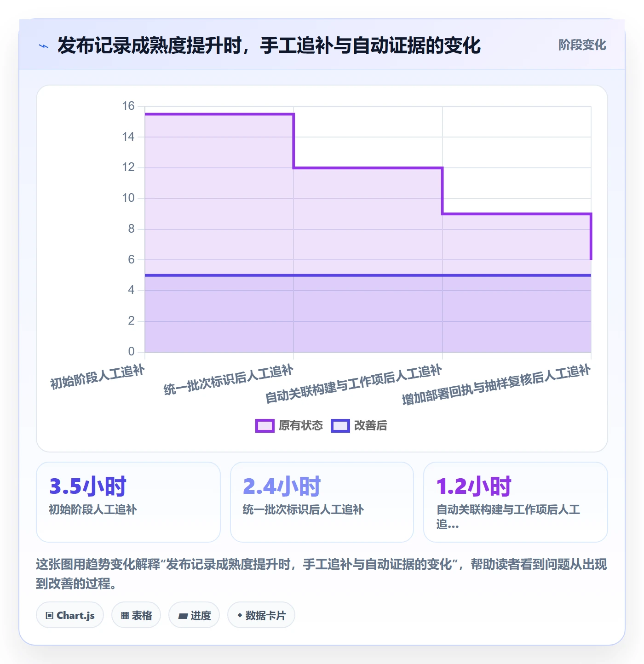Toggle the 改善后 legend swatch
The width and height of the screenshot is (644, 664).
[x=340, y=426]
